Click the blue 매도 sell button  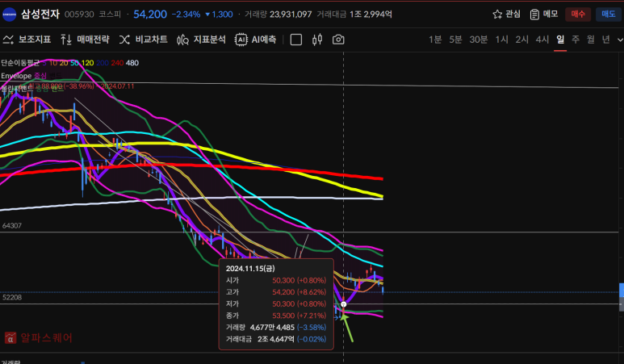click(609, 15)
